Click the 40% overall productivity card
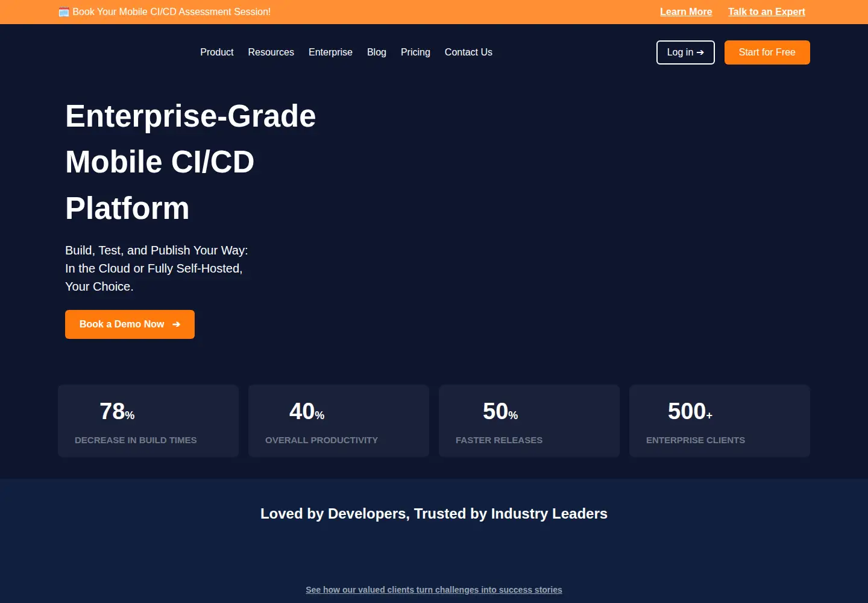The height and width of the screenshot is (603, 868). [339, 421]
